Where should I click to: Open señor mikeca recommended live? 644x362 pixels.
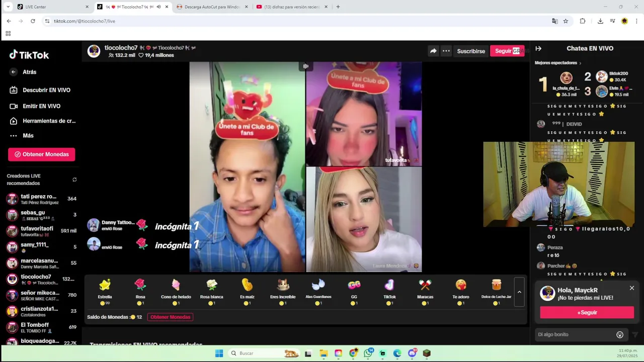(x=41, y=295)
